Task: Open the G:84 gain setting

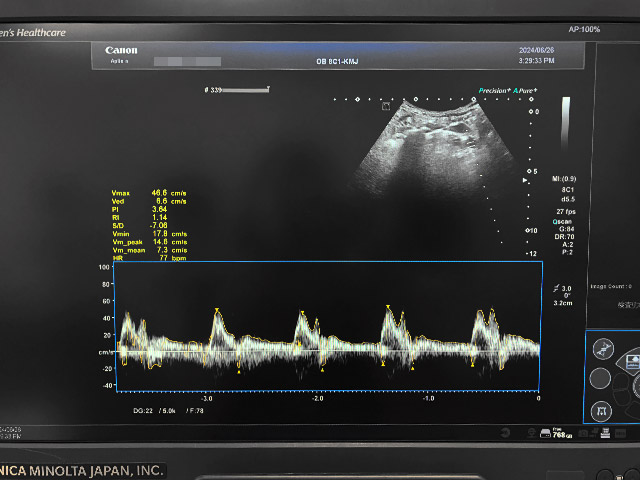Action: [x=567, y=229]
